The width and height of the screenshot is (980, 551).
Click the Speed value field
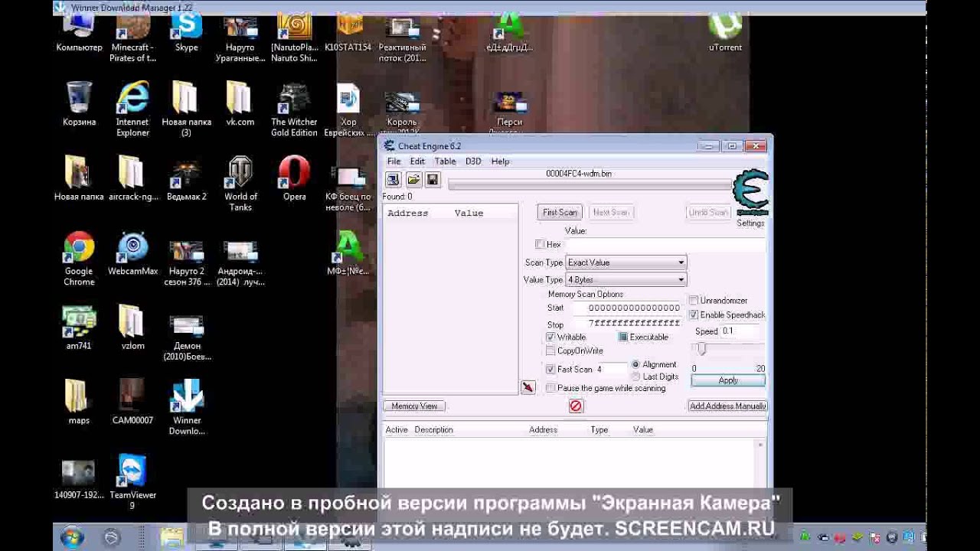click(739, 331)
